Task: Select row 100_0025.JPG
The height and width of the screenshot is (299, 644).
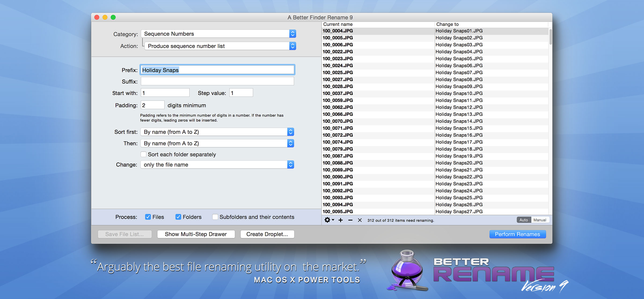Action: [435, 73]
